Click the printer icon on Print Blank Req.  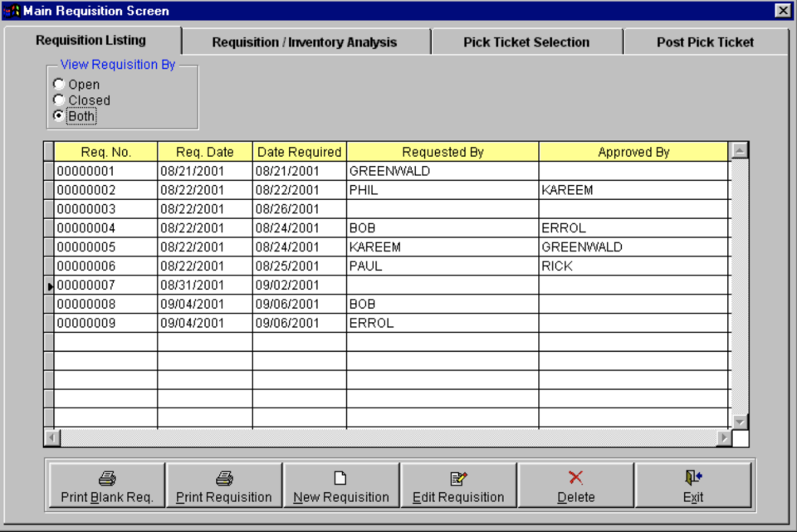pos(106,477)
